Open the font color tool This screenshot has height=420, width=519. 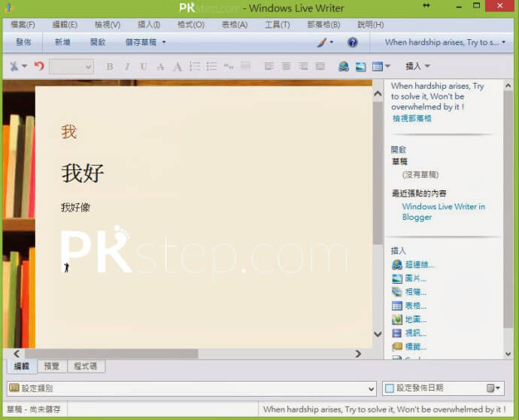coord(178,66)
